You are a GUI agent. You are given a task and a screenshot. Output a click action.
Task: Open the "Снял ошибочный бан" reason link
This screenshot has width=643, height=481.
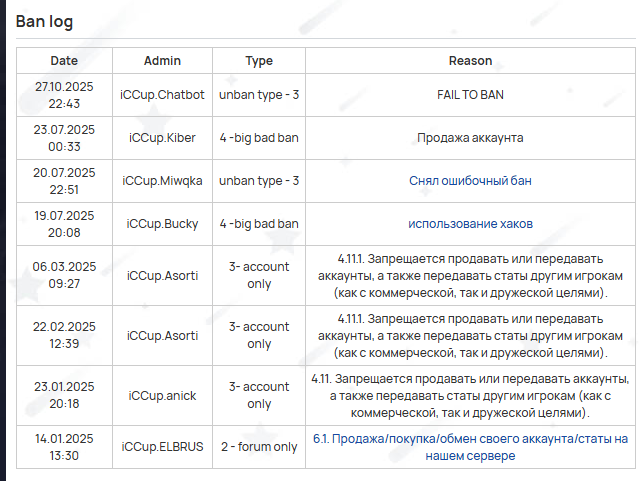(x=470, y=181)
